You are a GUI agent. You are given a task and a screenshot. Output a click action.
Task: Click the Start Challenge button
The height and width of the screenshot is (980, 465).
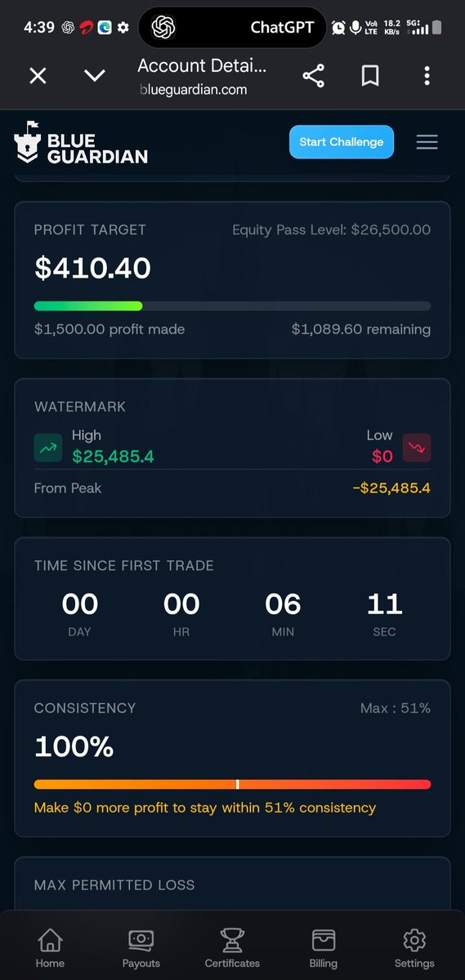342,141
